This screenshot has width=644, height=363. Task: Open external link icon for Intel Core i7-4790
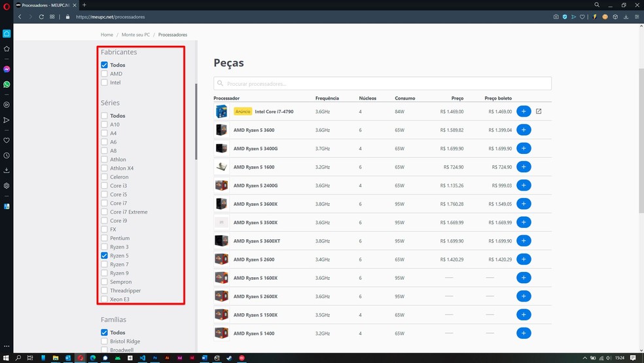tap(539, 111)
